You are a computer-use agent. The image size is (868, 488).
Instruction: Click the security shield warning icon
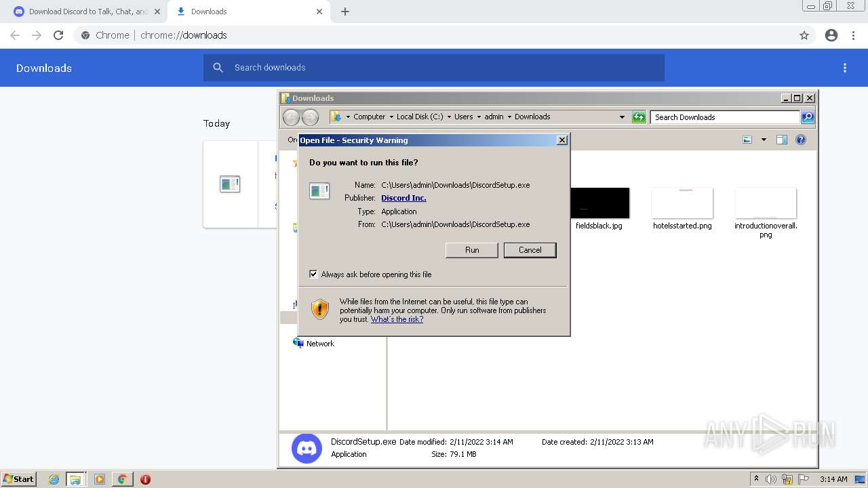point(320,309)
